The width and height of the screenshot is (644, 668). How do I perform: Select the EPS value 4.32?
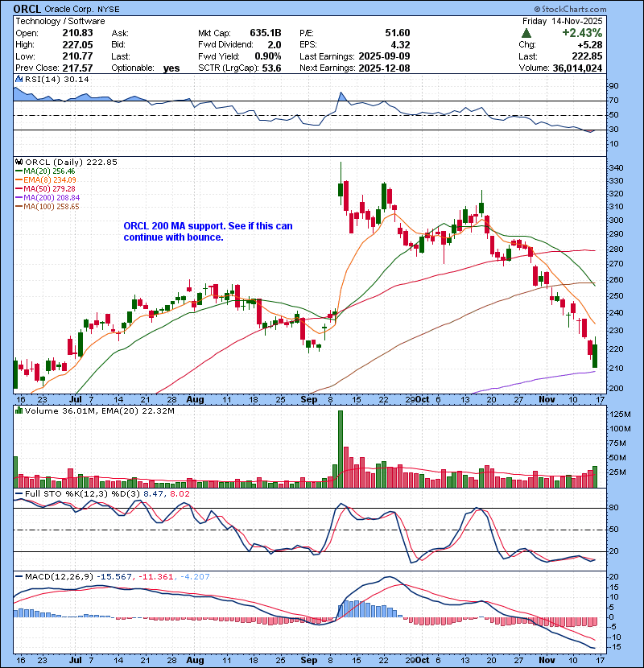[x=401, y=45]
